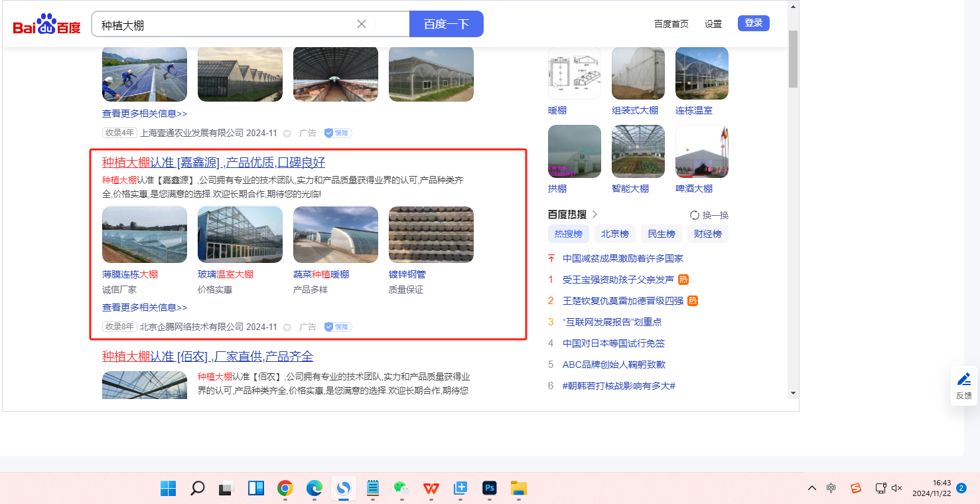Open Photoshop from the taskbar
Screen dimensions: 980x504
490,488
